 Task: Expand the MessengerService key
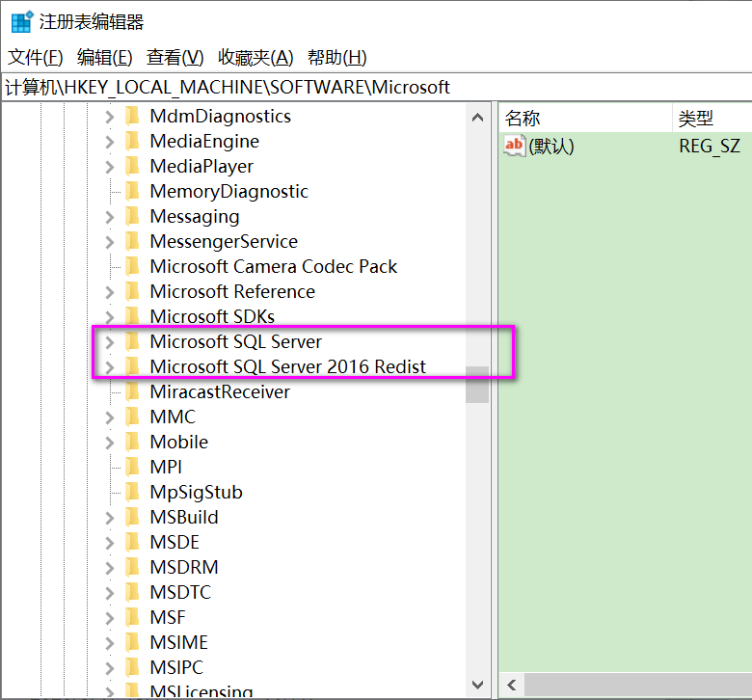(x=110, y=242)
